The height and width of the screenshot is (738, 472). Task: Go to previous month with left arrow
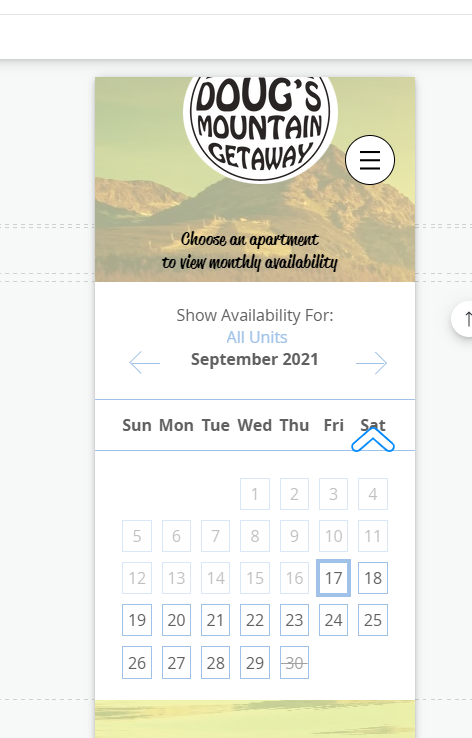click(x=144, y=362)
